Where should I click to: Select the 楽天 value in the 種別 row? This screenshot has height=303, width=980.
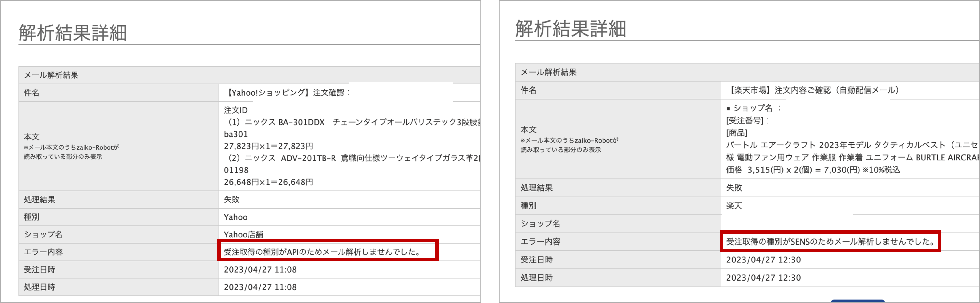(734, 205)
